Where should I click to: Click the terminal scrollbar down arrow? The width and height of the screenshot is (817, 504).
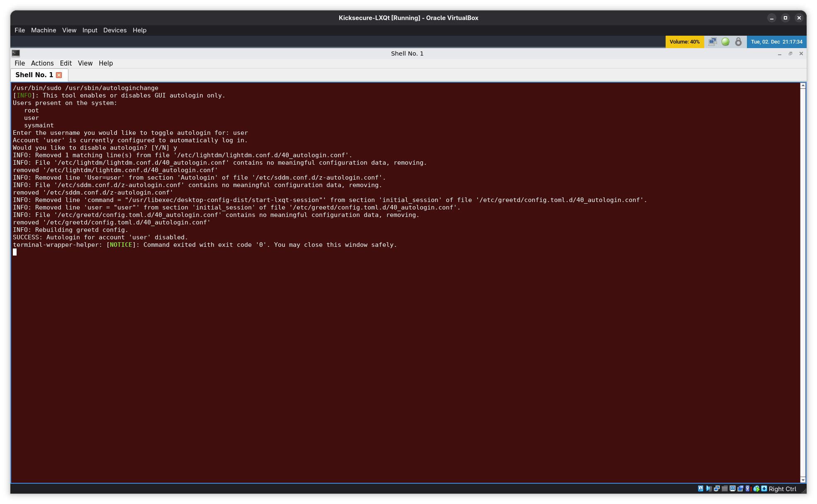tap(803, 480)
